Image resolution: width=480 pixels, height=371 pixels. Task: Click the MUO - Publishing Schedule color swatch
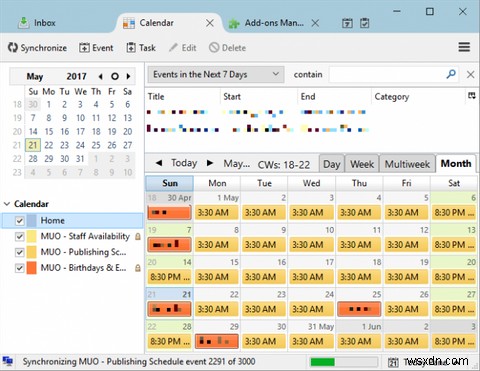coord(31,252)
